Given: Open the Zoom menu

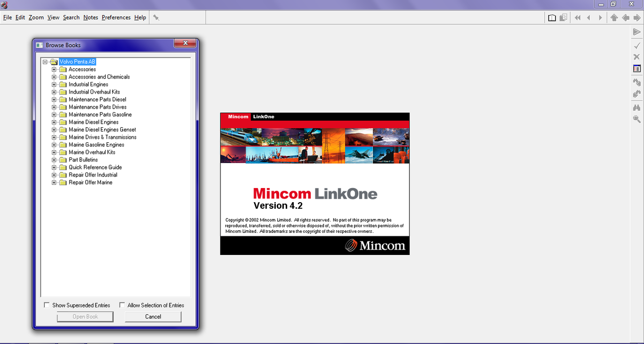Looking at the screenshot, I should pyautogui.click(x=36, y=18).
